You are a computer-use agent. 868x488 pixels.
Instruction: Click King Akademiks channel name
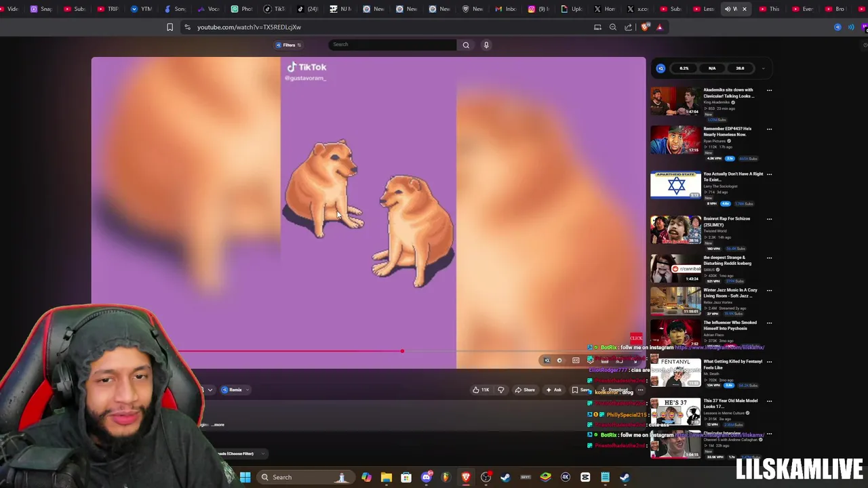pos(717,102)
